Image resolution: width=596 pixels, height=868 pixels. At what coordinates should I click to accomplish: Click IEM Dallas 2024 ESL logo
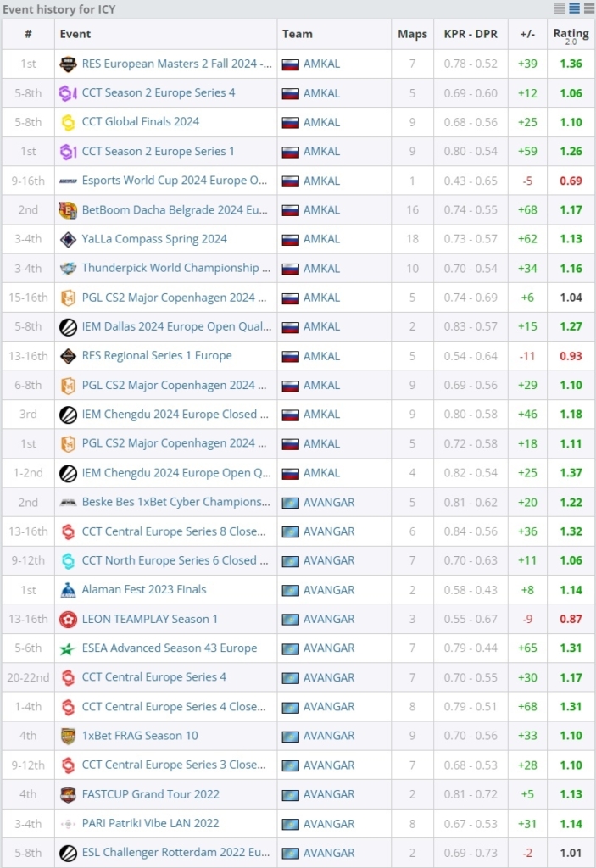[68, 327]
